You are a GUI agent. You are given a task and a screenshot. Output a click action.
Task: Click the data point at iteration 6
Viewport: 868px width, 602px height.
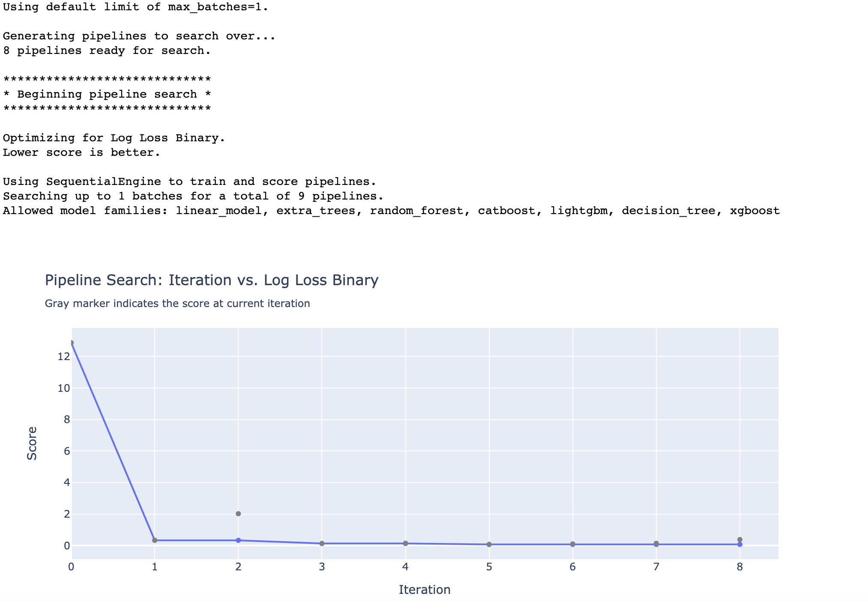click(572, 544)
